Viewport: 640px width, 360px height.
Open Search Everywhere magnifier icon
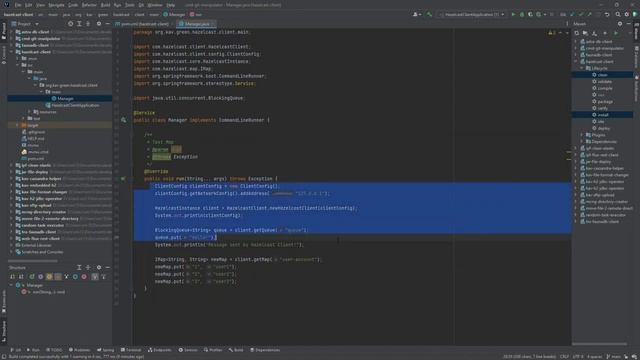(618, 14)
